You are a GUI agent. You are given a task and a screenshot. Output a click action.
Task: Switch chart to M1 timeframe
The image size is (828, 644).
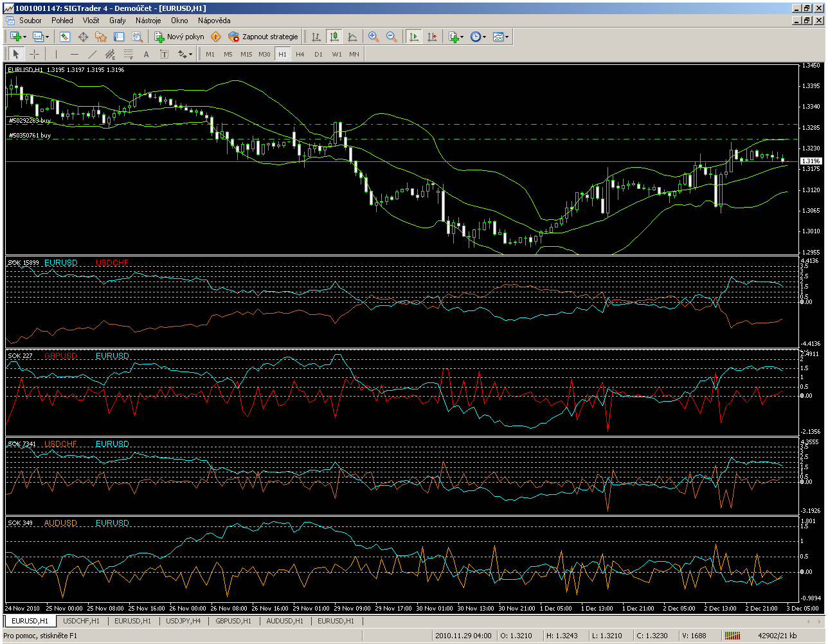point(210,55)
